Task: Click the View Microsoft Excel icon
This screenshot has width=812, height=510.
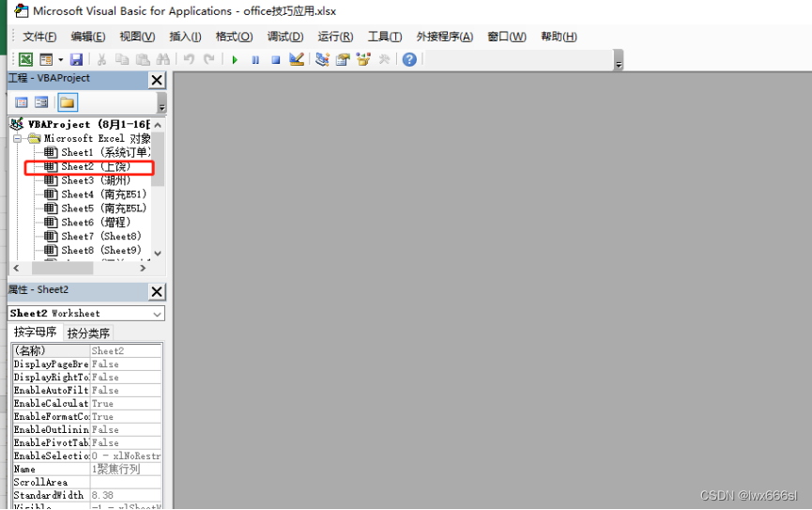Action: point(25,59)
